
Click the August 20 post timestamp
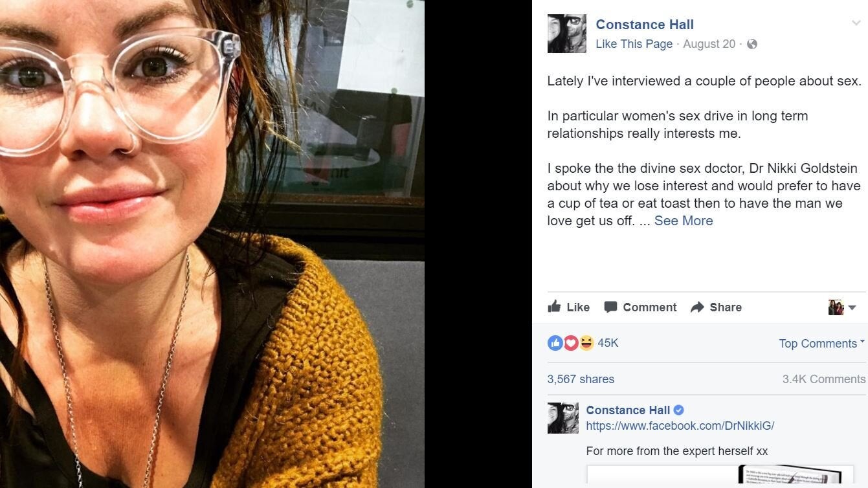click(709, 44)
